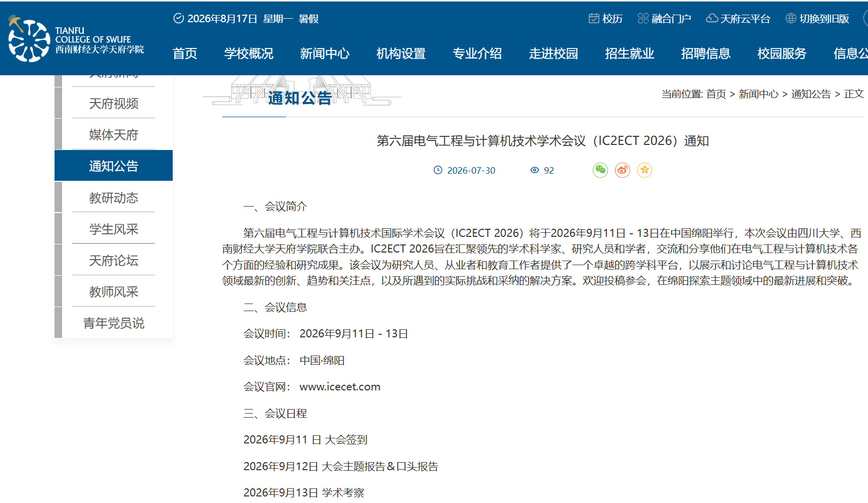Click breadcrumb link 首页
Image resolution: width=868 pixels, height=503 pixels.
pyautogui.click(x=716, y=94)
